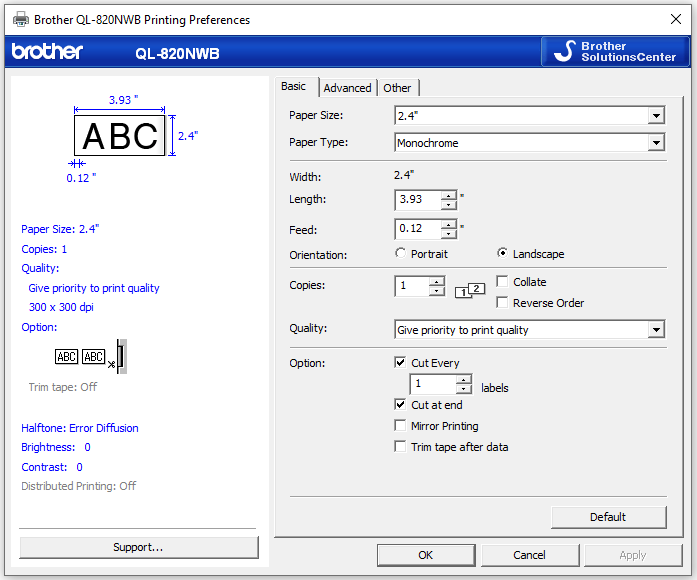The image size is (697, 580).
Task: Decrease Cut Every labels count
Action: 464,389
